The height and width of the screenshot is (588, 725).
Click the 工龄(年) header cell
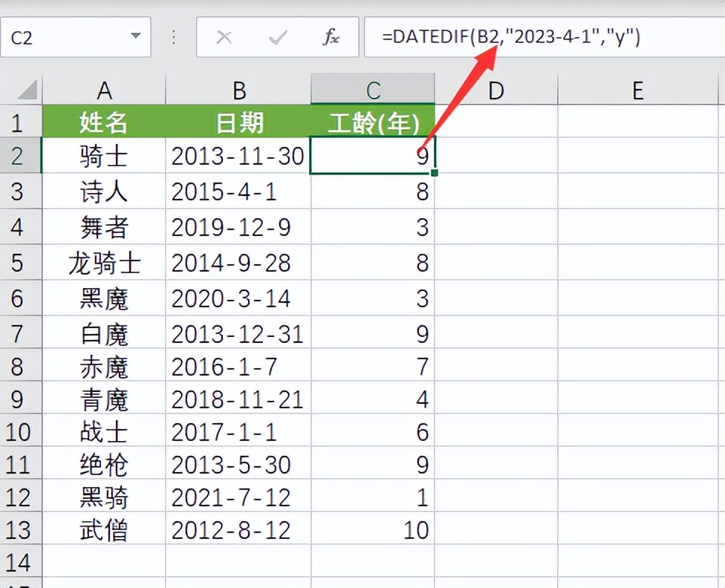click(x=372, y=122)
